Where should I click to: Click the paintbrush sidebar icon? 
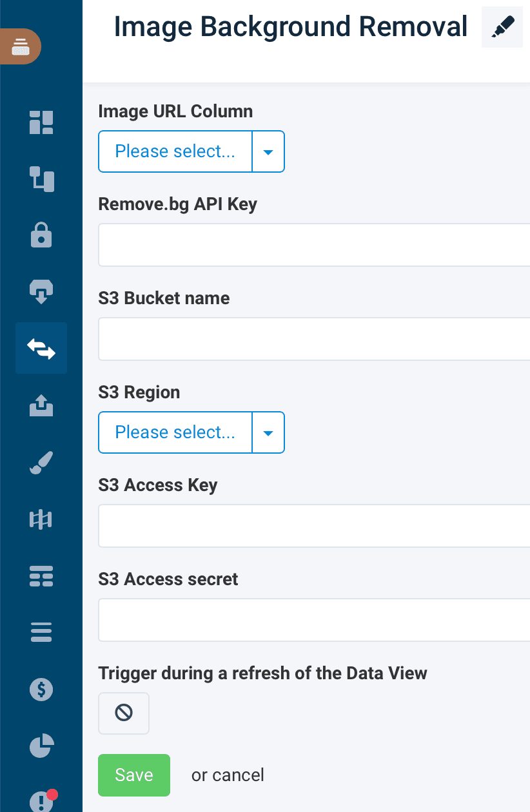pyautogui.click(x=41, y=462)
